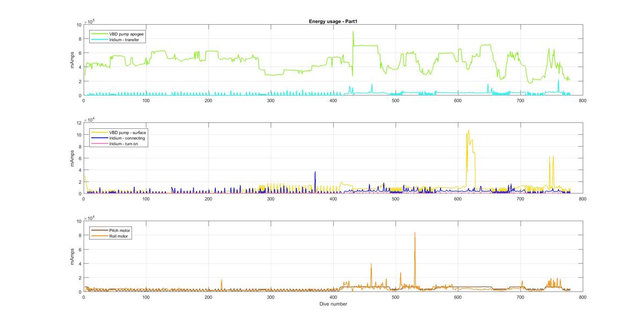Select the 'Dive number' x-axis label

333,304
